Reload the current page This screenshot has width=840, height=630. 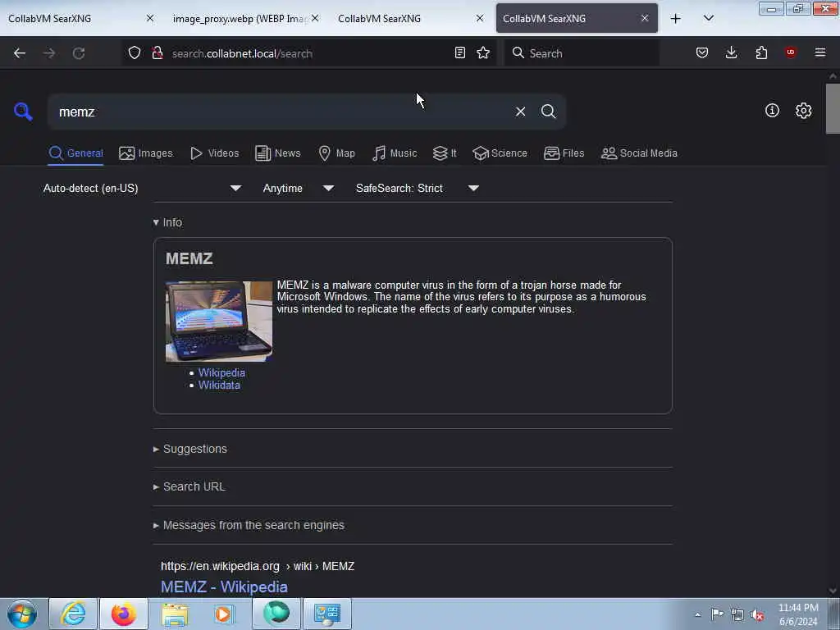point(79,53)
